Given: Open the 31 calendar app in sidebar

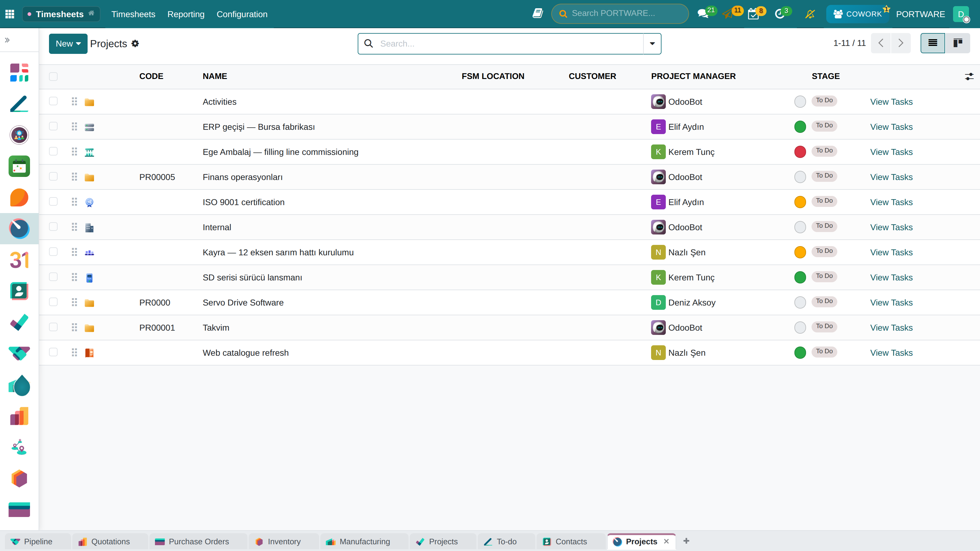Looking at the screenshot, I should (x=19, y=260).
